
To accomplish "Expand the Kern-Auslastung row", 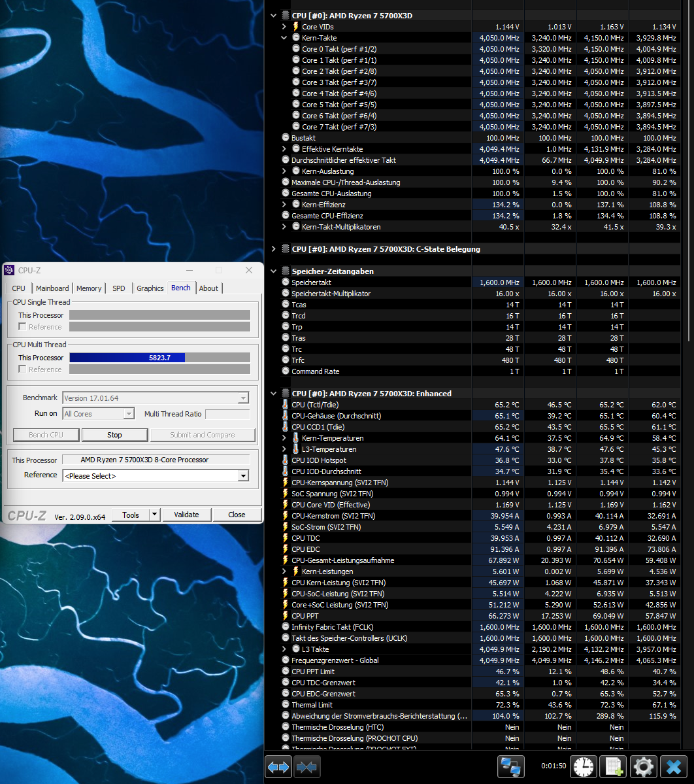I will click(x=284, y=171).
